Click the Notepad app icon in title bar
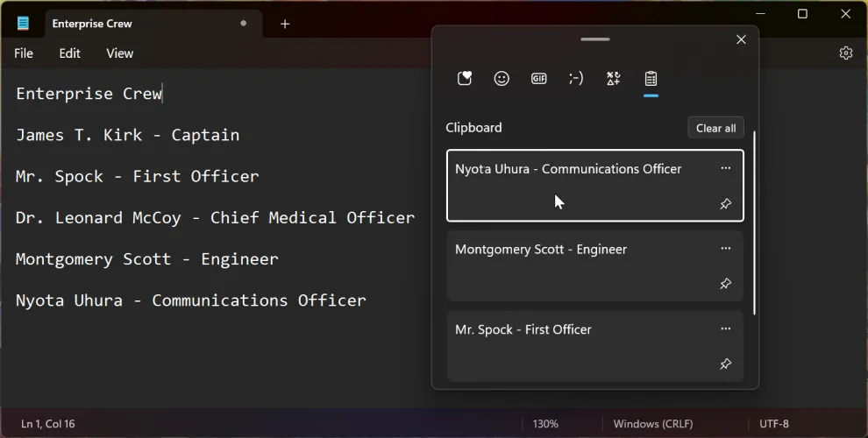This screenshot has height=438, width=868. pos(23,24)
